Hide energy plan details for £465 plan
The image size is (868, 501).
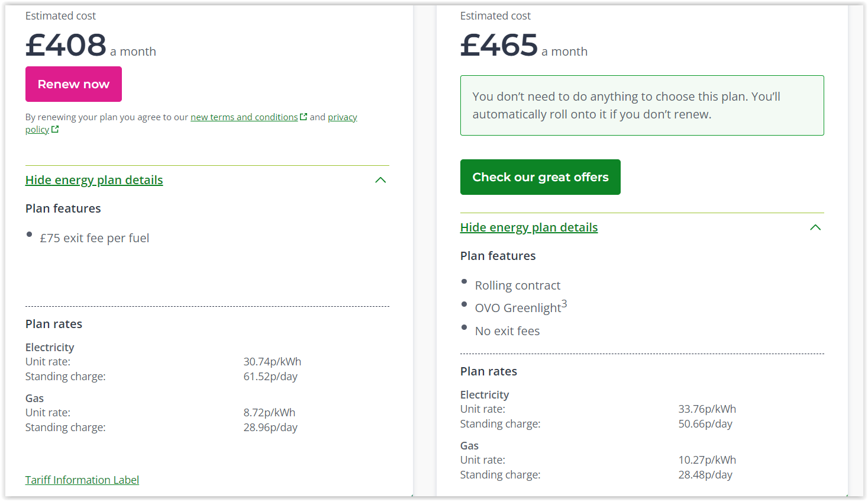click(529, 227)
